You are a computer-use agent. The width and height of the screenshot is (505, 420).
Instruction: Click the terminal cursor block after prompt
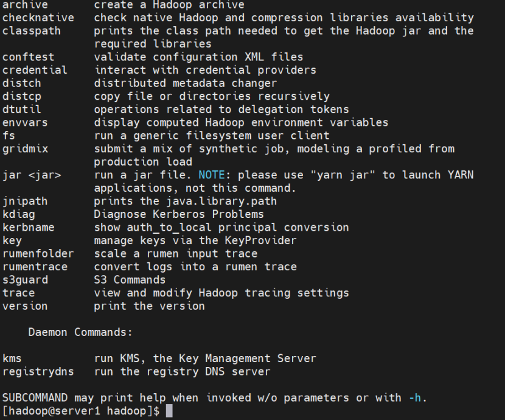coord(169,411)
